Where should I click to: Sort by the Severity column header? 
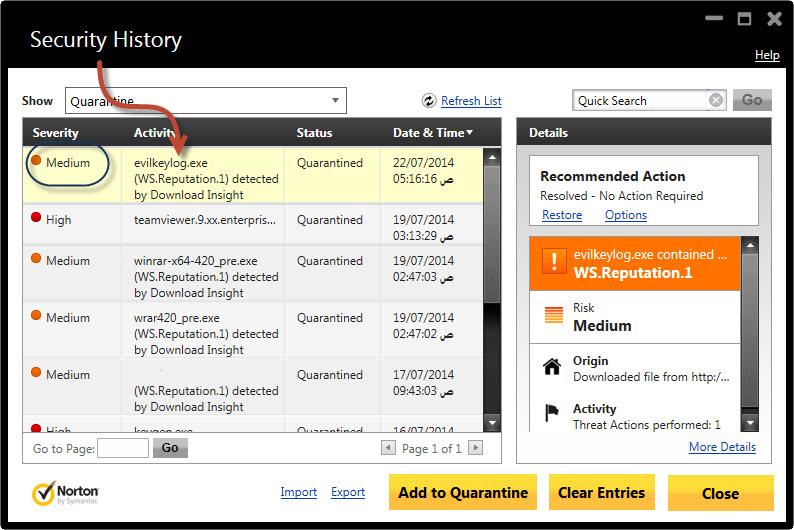55,133
